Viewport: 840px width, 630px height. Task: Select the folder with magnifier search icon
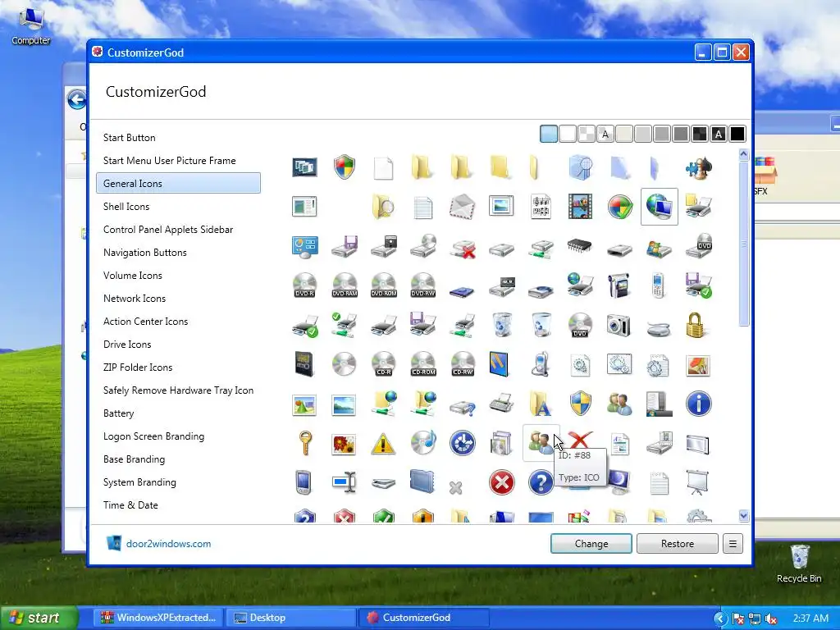pos(383,207)
